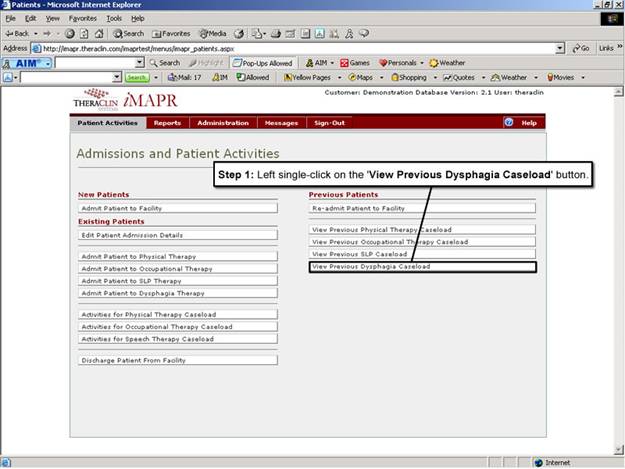Open Favorites in the browser toolbar
Viewport: 625px width, 469px height.
171,33
